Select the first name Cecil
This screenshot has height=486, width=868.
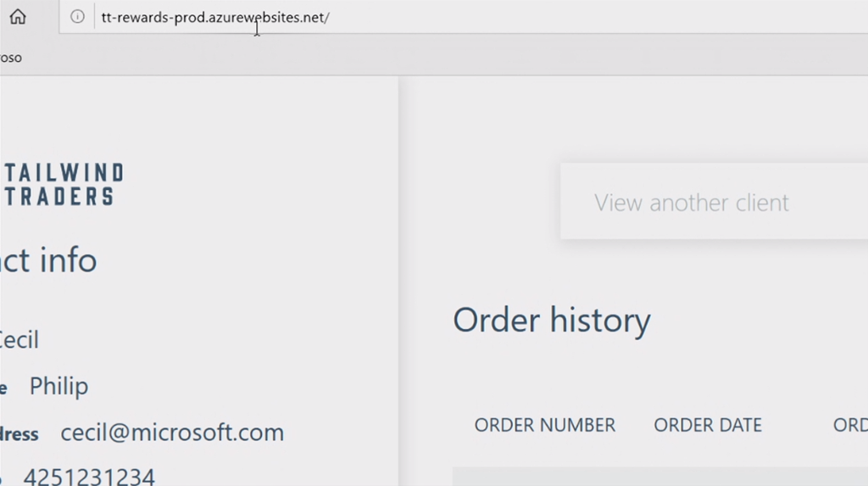pos(19,340)
